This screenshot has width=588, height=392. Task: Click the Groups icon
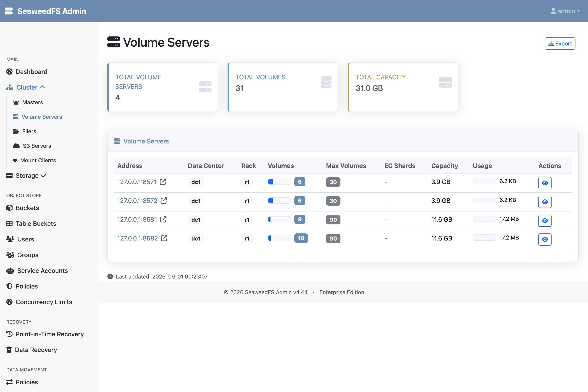point(10,255)
